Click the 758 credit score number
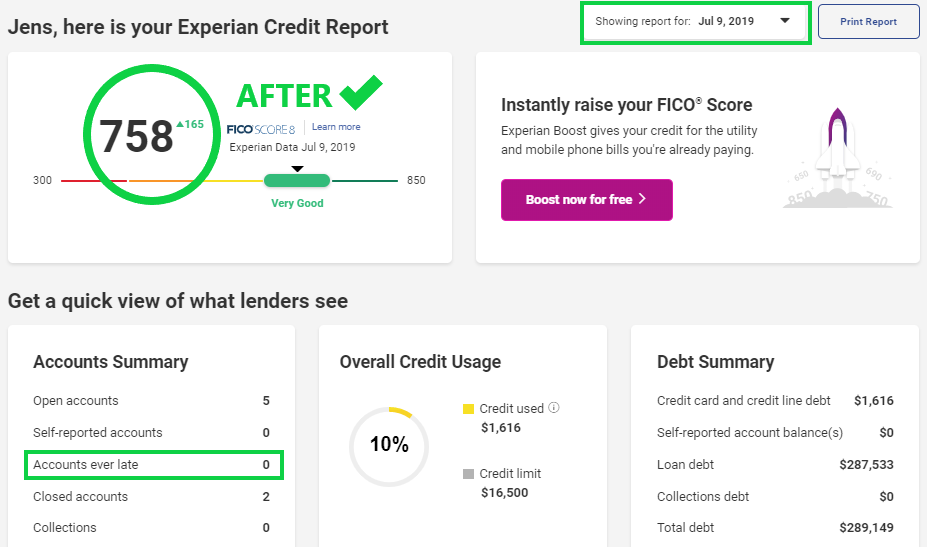This screenshot has width=927, height=547. coord(136,137)
